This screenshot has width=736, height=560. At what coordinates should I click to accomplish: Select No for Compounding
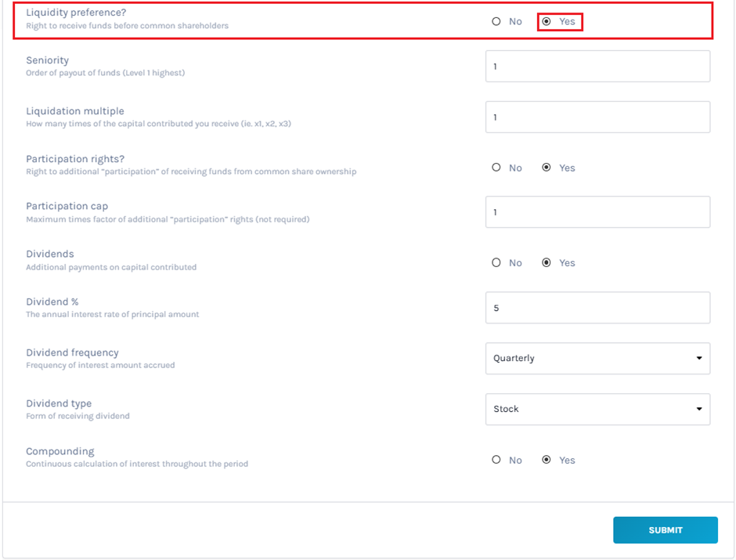tap(496, 460)
